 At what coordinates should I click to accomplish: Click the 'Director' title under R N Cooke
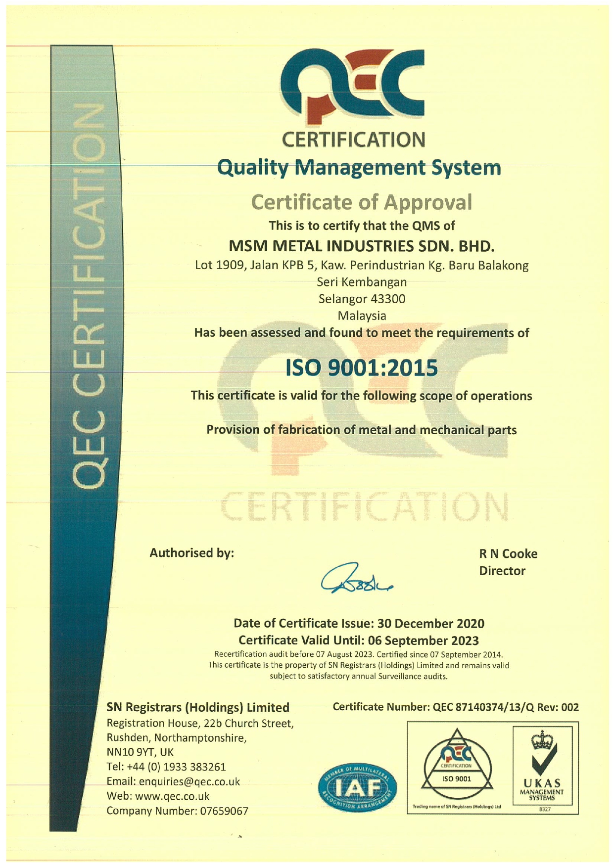pyautogui.click(x=502, y=571)
